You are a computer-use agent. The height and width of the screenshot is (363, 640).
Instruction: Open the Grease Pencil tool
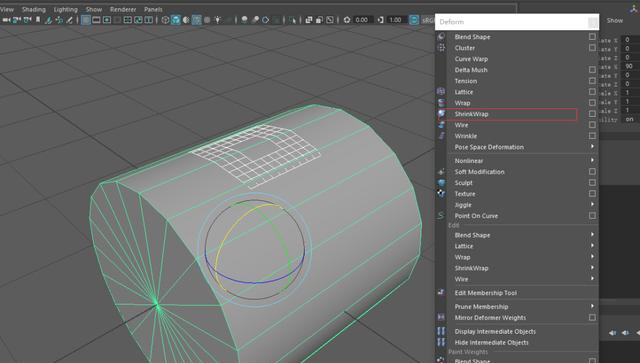[x=69, y=20]
